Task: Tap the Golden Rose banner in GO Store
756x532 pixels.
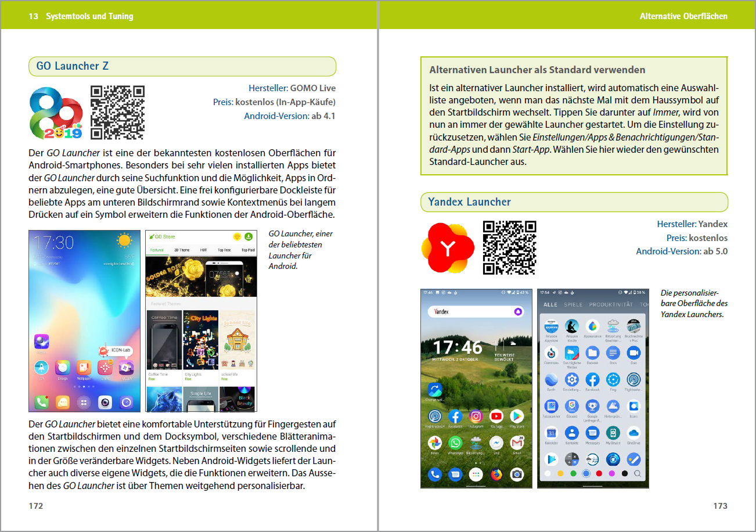Action: click(201, 276)
